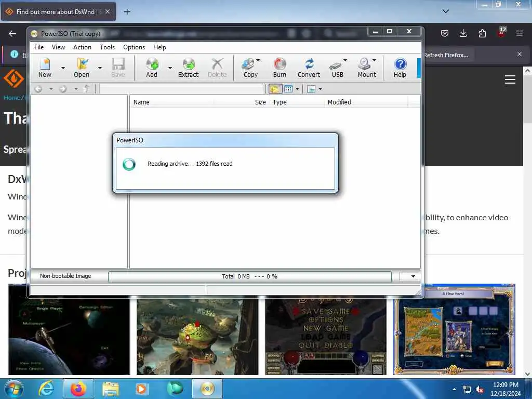The height and width of the screenshot is (399, 532).
Task: Expand the Open button dropdown arrow
Action: tap(100, 68)
